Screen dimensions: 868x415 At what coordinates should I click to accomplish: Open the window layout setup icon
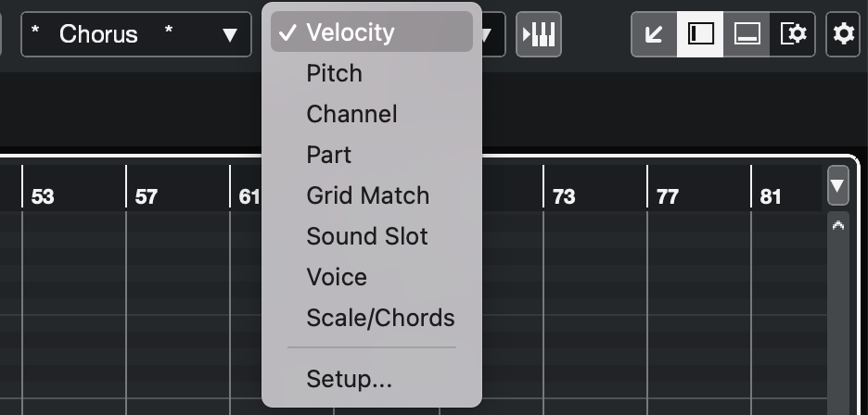793,34
